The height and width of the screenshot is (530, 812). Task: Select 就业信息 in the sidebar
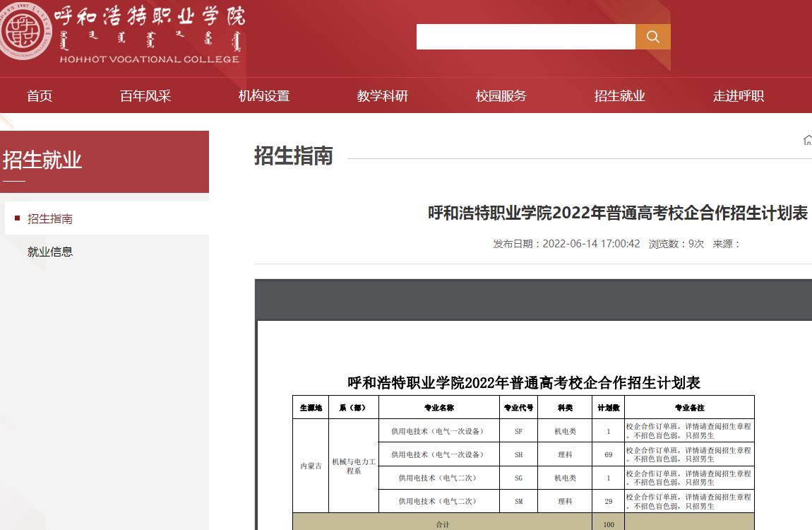point(50,252)
